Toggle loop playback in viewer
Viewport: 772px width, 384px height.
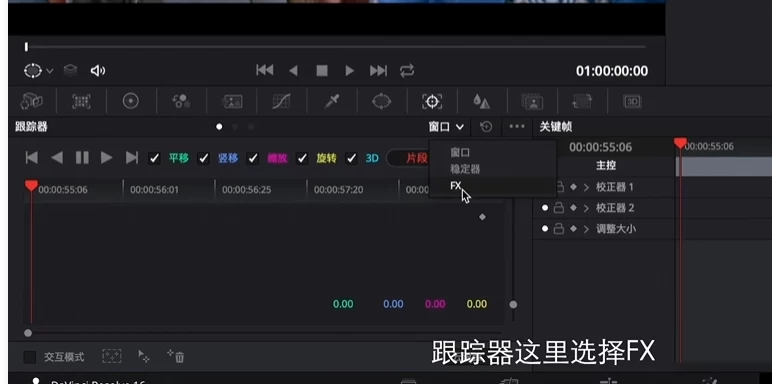tap(407, 71)
